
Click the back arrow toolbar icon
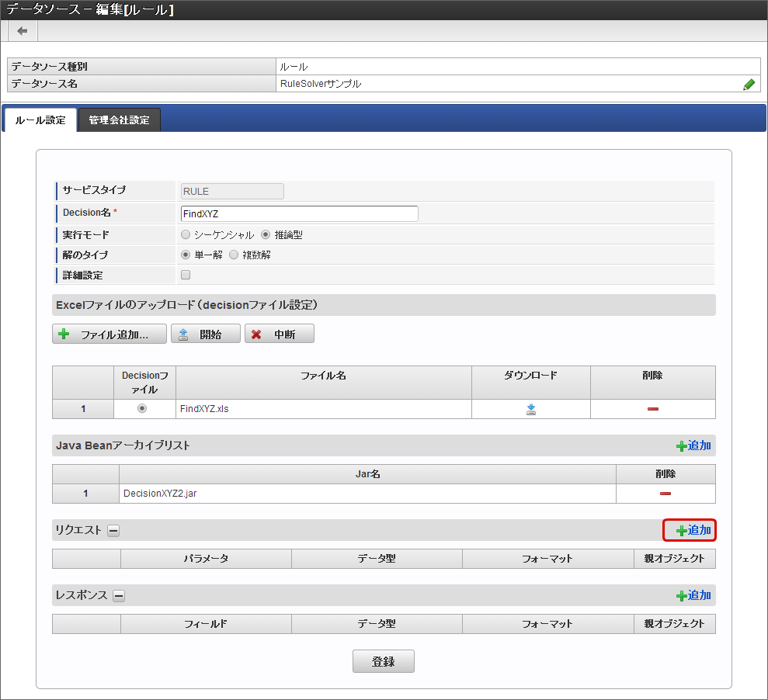tap(23, 31)
